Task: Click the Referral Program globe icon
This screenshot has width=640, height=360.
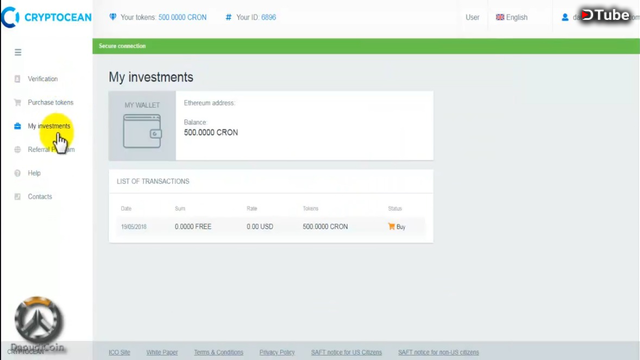Action: coord(17,149)
